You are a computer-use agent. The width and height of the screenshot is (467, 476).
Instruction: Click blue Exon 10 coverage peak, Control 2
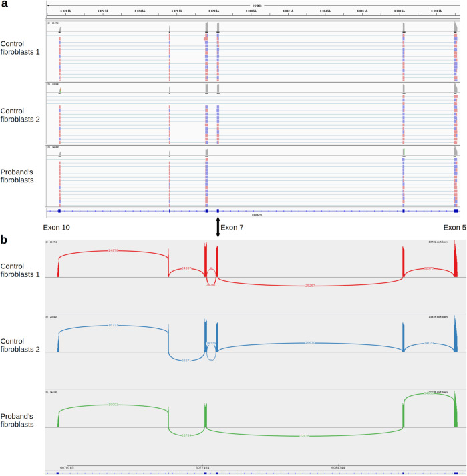[59, 344]
